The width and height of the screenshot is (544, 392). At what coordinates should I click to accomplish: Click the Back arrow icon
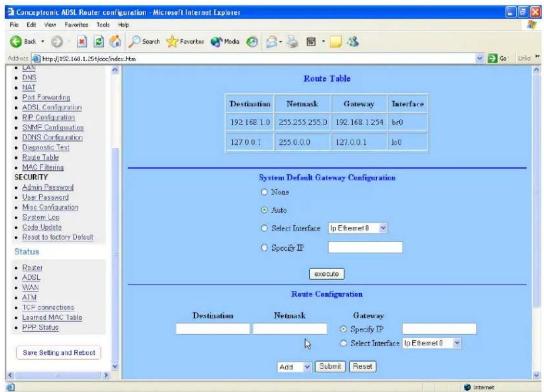click(16, 42)
